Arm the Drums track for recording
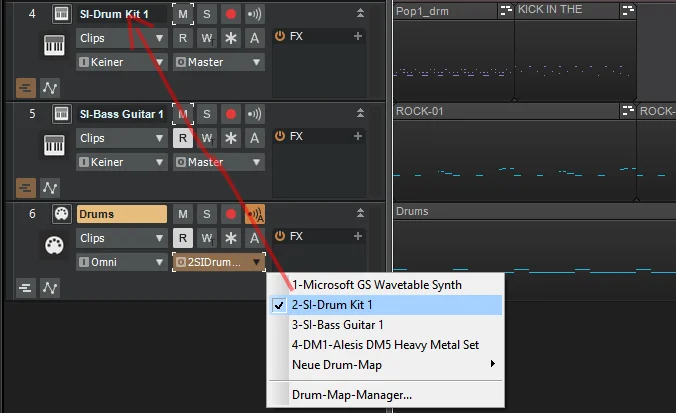 (231, 214)
